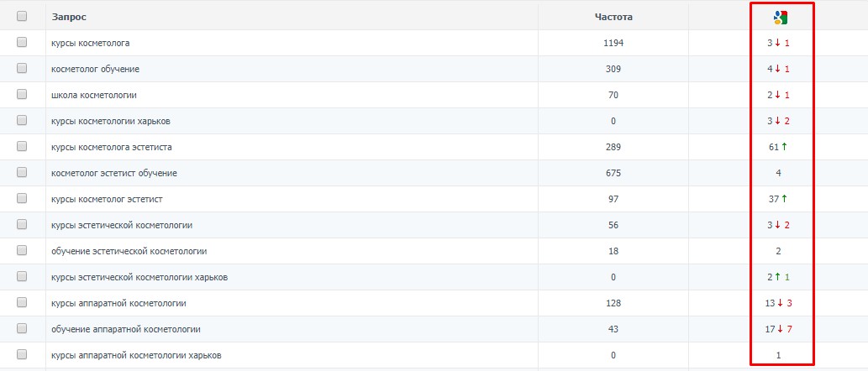Image resolution: width=868 pixels, height=371 pixels.
Task: Check the box for курсы косметолога
Action: coord(22,42)
